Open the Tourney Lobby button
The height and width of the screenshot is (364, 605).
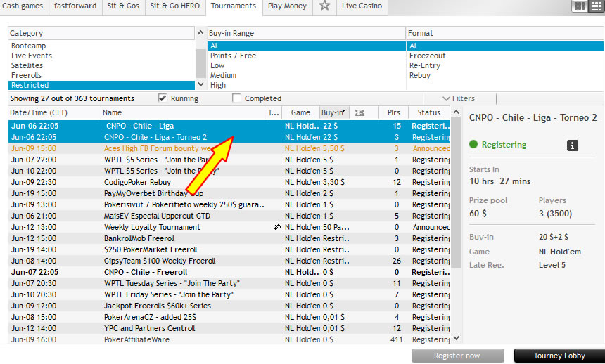point(559,356)
